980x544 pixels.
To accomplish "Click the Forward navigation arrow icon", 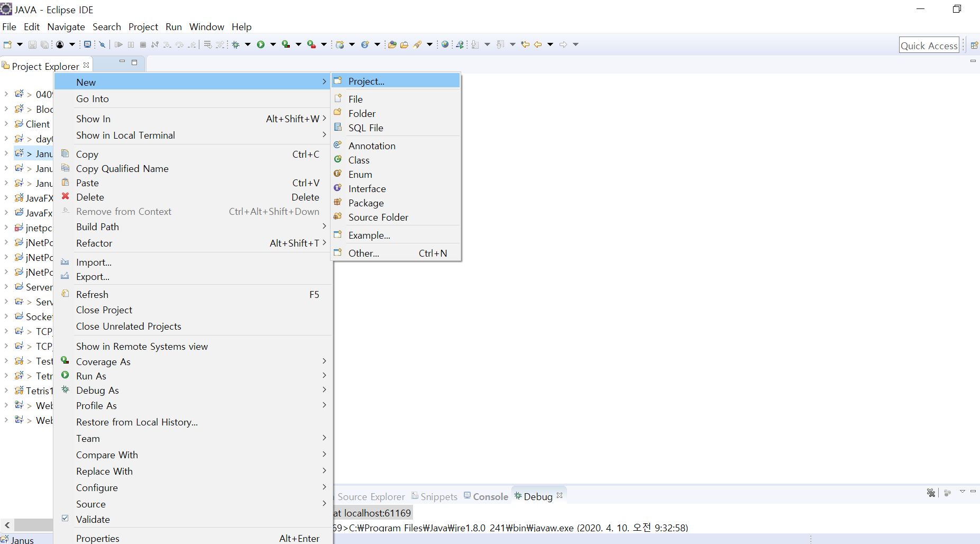I will [563, 44].
